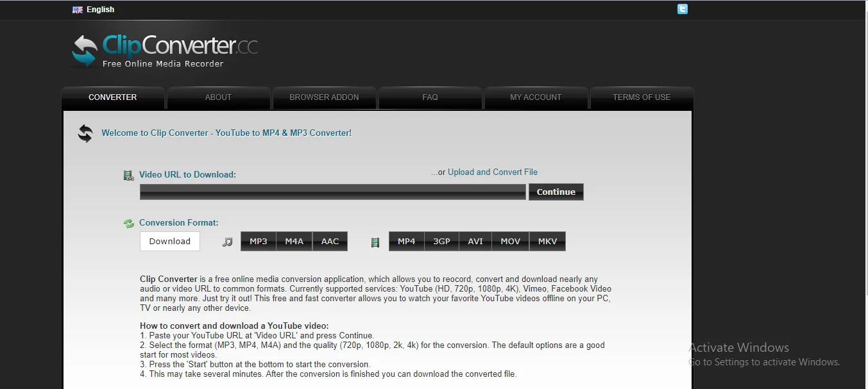Screen dimensions: 868x389
Task: Select the MP4 video format
Action: pyautogui.click(x=406, y=242)
